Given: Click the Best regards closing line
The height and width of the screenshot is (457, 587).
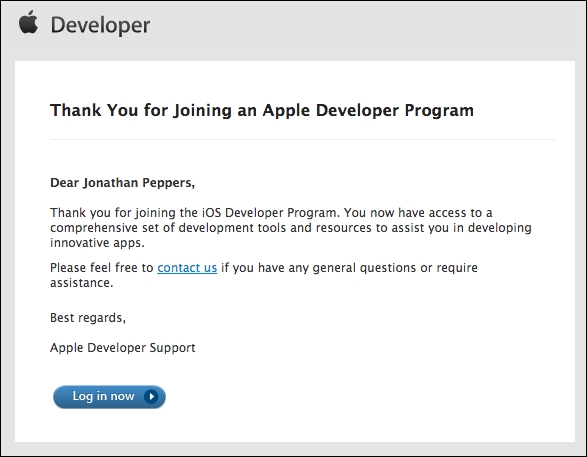Looking at the screenshot, I should pos(88,318).
